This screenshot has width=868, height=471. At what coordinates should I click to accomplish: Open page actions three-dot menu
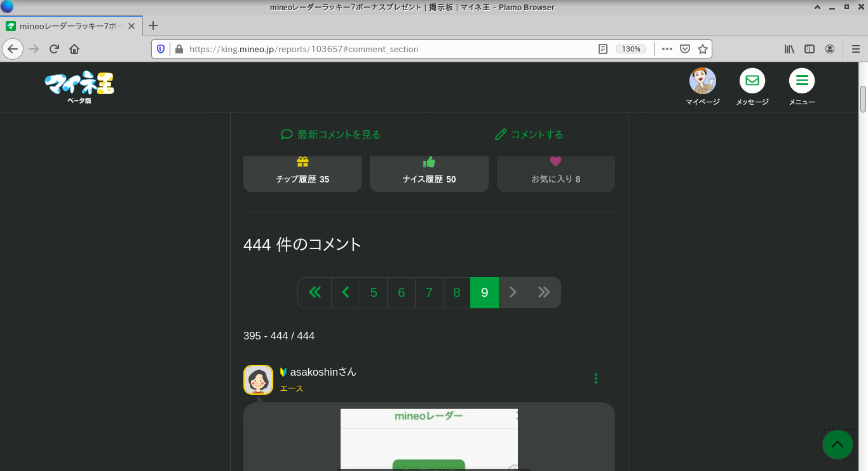tap(667, 49)
